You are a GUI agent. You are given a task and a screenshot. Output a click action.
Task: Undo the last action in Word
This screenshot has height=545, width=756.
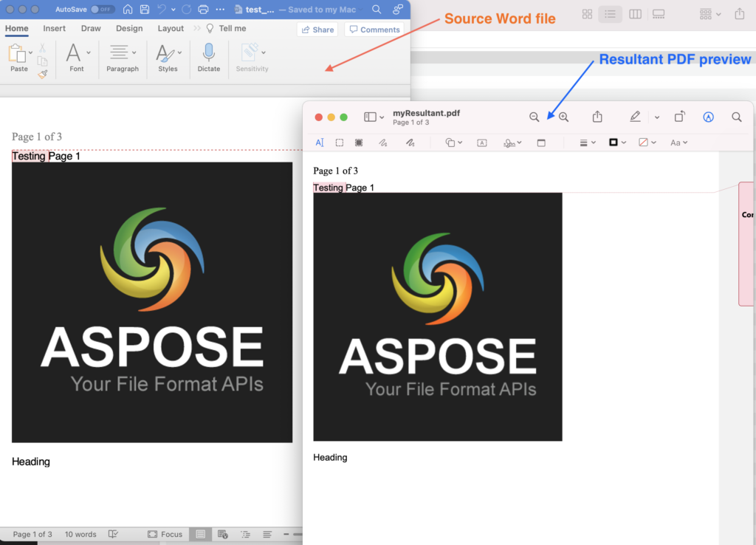162,9
